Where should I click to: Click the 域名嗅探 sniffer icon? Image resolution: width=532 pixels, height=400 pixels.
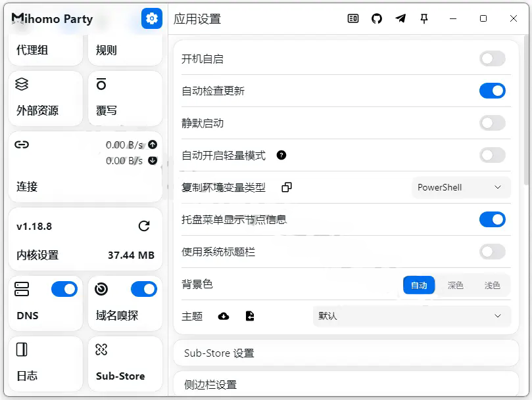[x=101, y=289]
